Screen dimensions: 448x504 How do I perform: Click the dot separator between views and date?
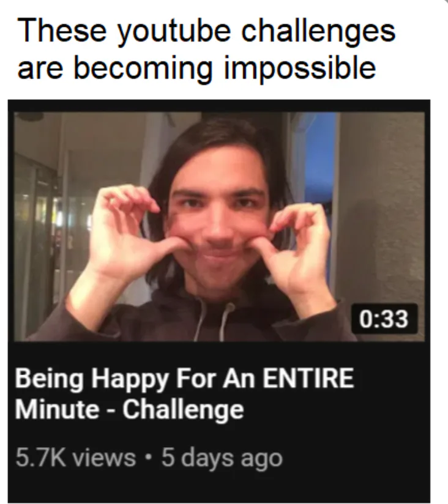[x=149, y=458]
